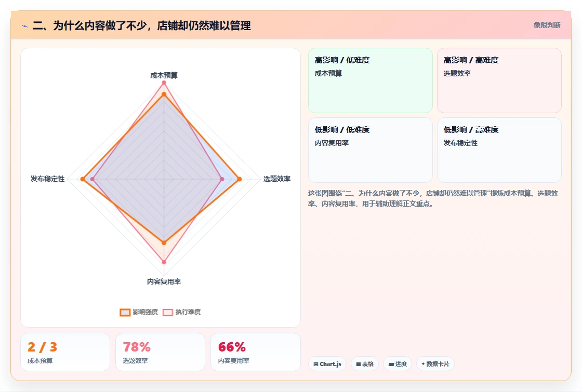
Task: Click the 象限判断 tag in the header
Action: [x=547, y=25]
